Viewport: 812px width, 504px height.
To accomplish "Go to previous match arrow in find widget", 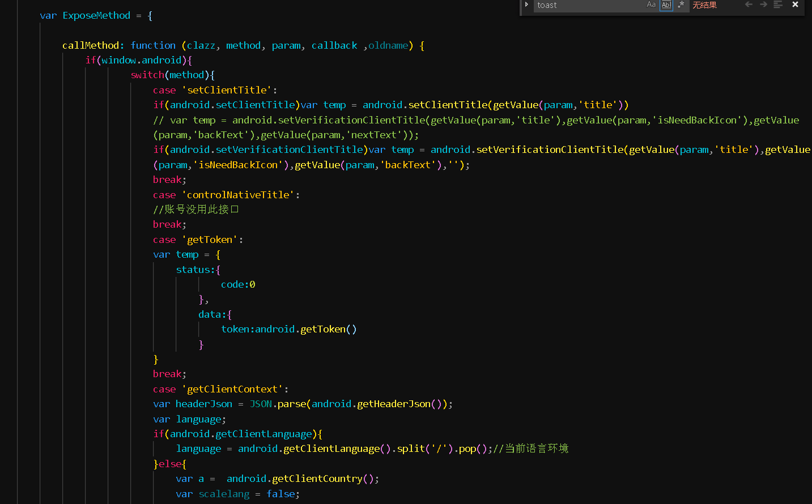I will [749, 5].
